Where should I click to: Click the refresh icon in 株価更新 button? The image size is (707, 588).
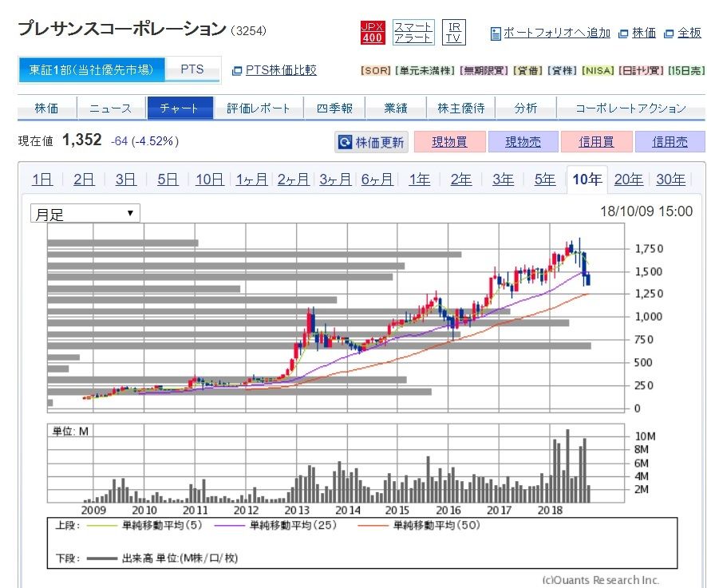[x=345, y=143]
